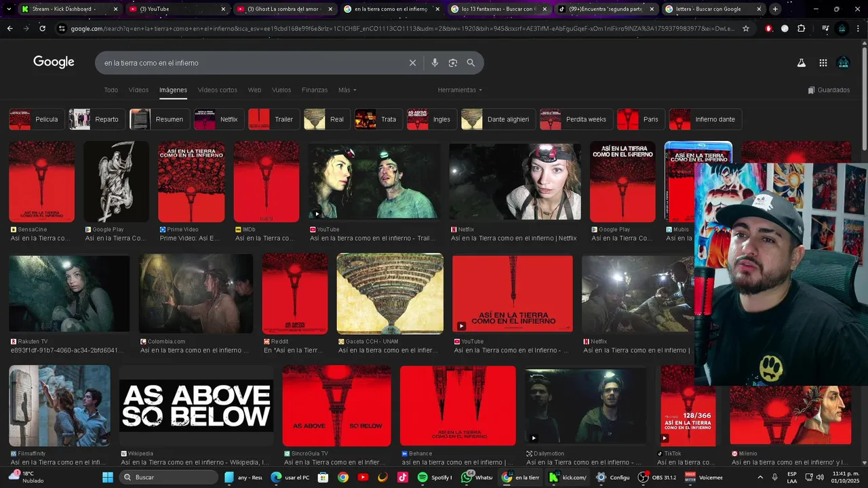Filter images by 'Dante alighieri' chip

tap(498, 119)
